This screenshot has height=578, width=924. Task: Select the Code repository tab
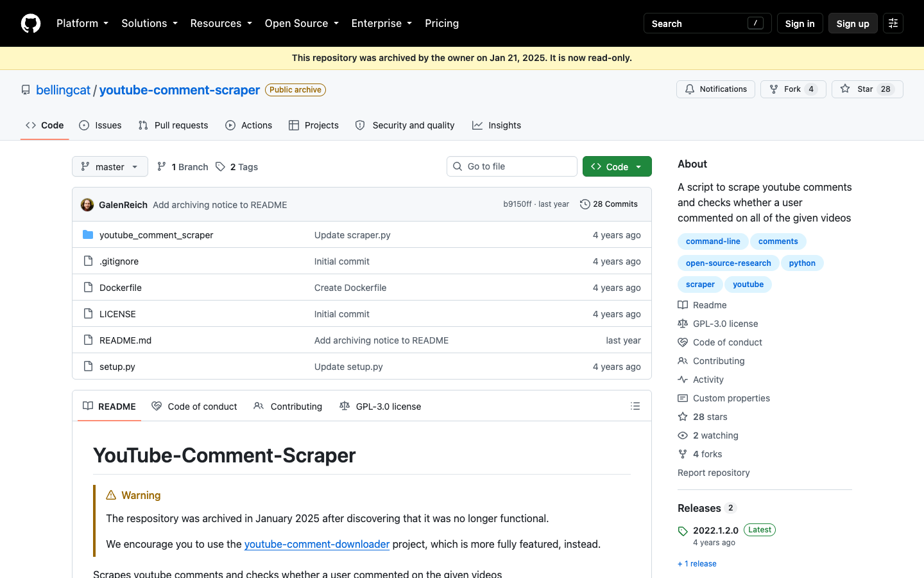click(45, 125)
